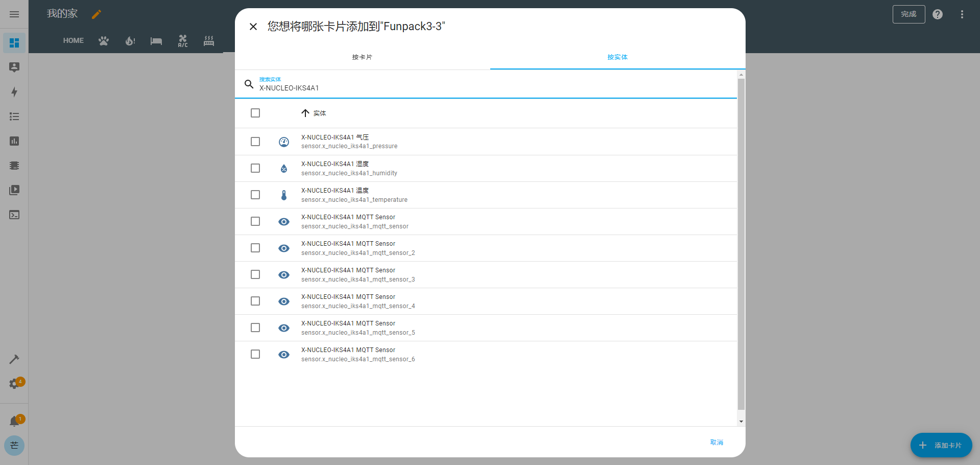Click the scrollbar up arrow
The height and width of the screenshot is (465, 980).
pos(741,75)
